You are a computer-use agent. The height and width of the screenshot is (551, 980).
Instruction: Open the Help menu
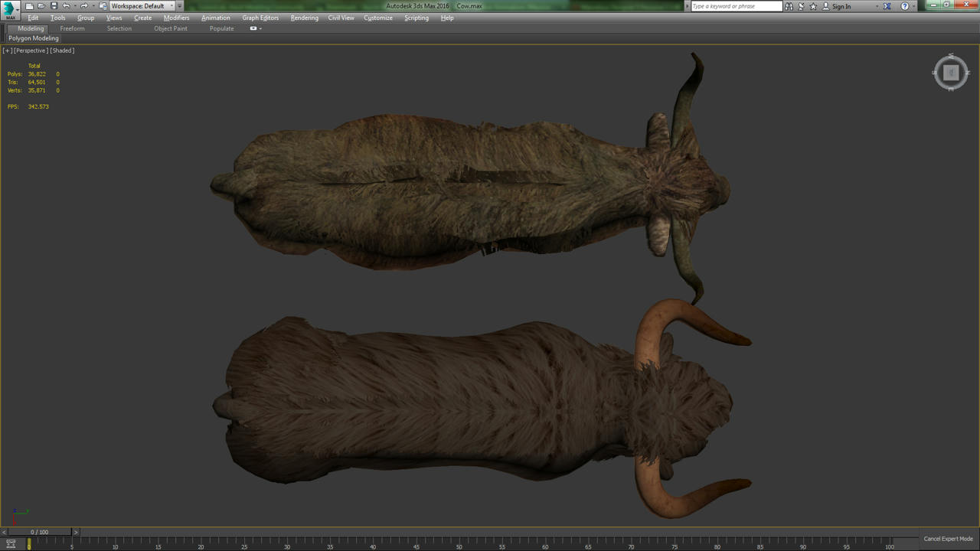[x=447, y=18]
